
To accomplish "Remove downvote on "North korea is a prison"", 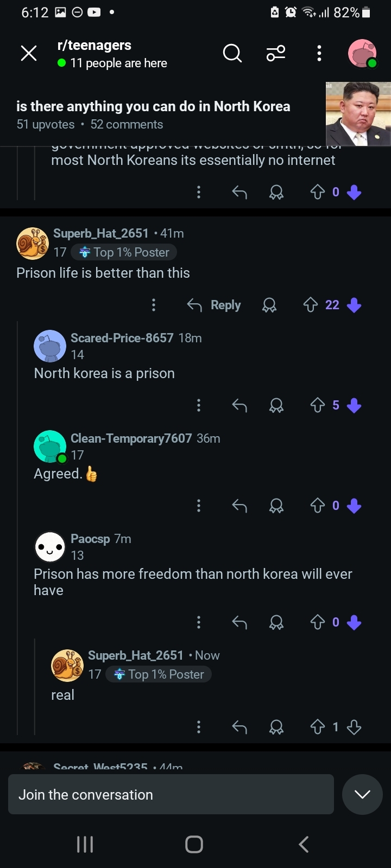I will [x=354, y=406].
